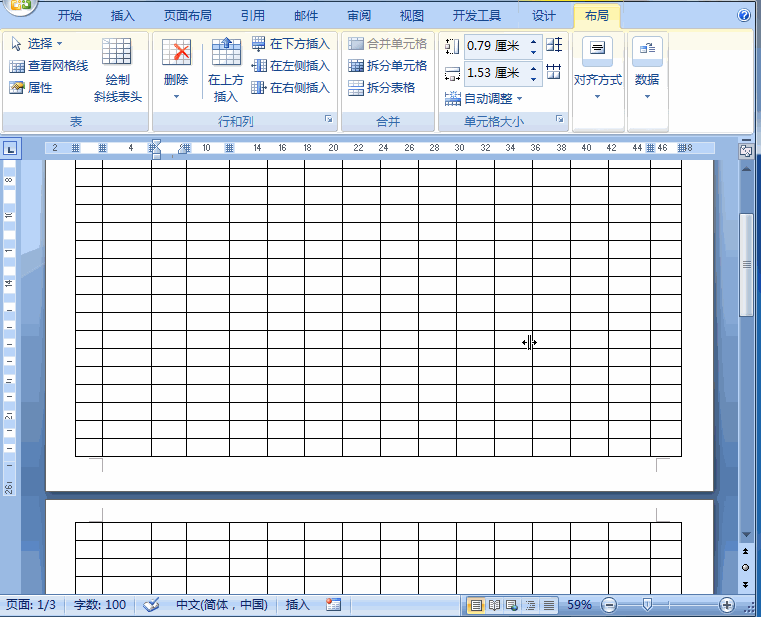Screen dimensions: 761x617
Task: Toggle View Gridlines (查看网格线)
Action: point(49,66)
